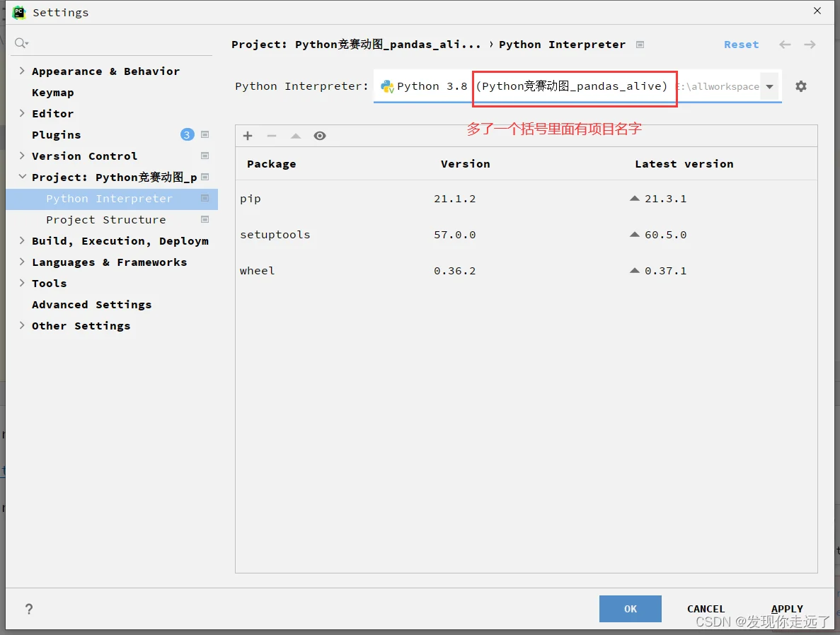Screen dimensions: 840x635
Task: Click the Project breadcrumb link
Action: coord(356,45)
